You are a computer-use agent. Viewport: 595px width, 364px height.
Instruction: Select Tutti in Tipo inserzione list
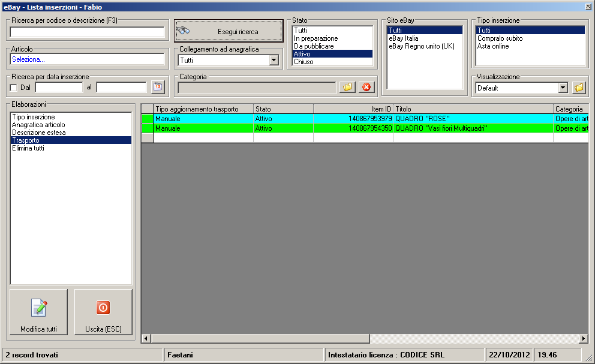click(x=530, y=31)
